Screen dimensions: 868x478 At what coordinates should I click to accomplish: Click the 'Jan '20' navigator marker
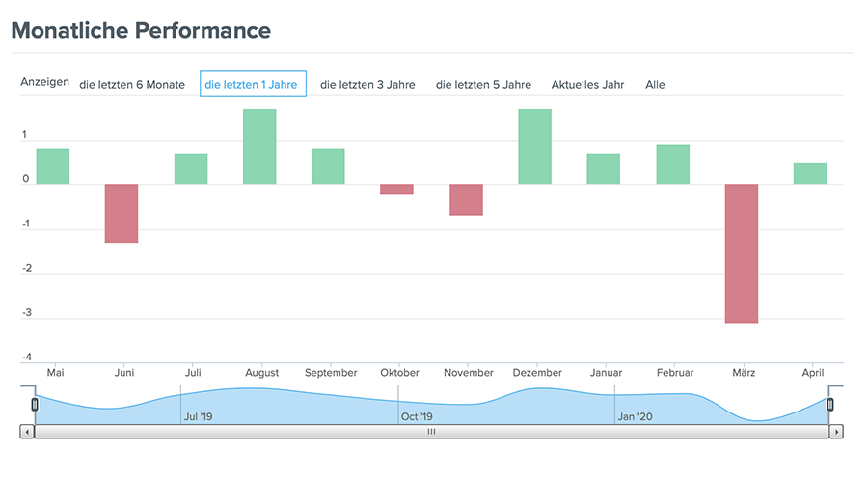click(635, 416)
